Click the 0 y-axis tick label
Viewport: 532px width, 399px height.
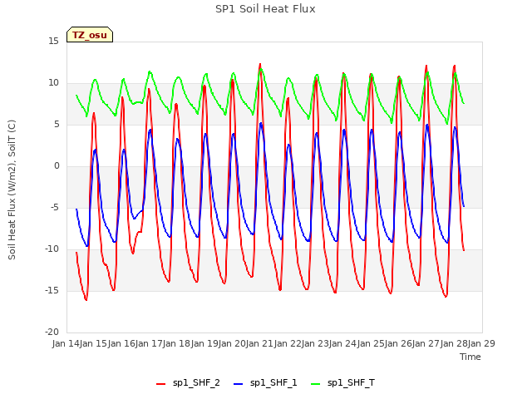(57, 166)
